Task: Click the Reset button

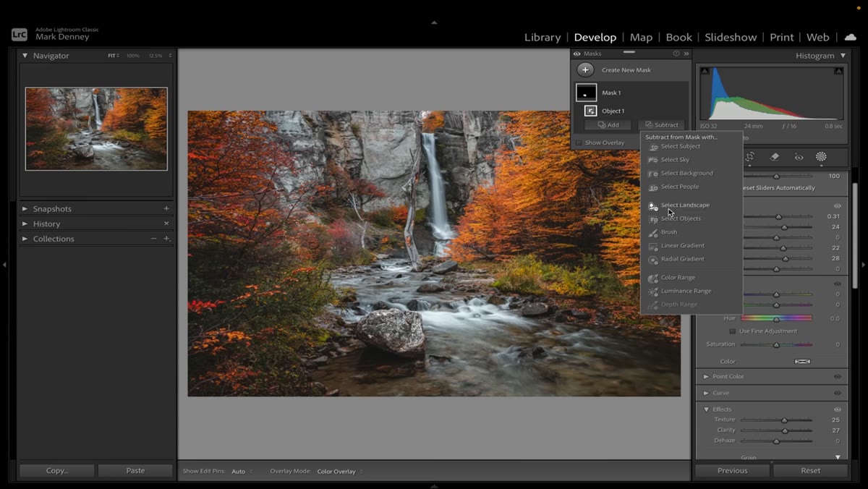Action: [810, 470]
